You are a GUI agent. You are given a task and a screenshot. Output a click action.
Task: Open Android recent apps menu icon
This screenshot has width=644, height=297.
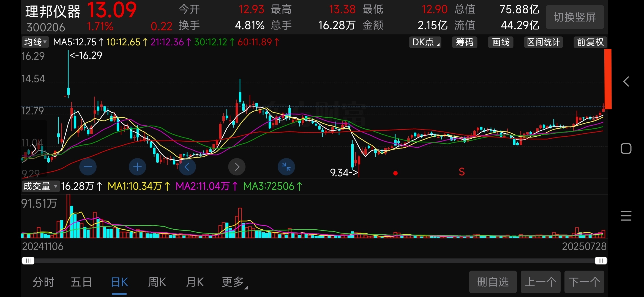click(626, 216)
